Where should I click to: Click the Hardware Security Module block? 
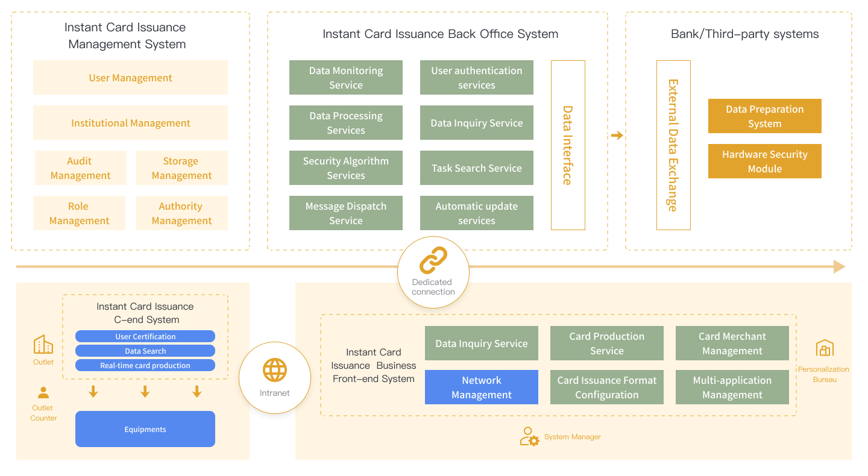(764, 161)
